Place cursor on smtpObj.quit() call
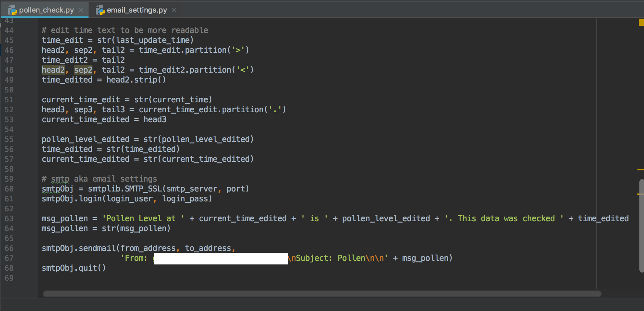644x311 pixels. pyautogui.click(x=74, y=268)
